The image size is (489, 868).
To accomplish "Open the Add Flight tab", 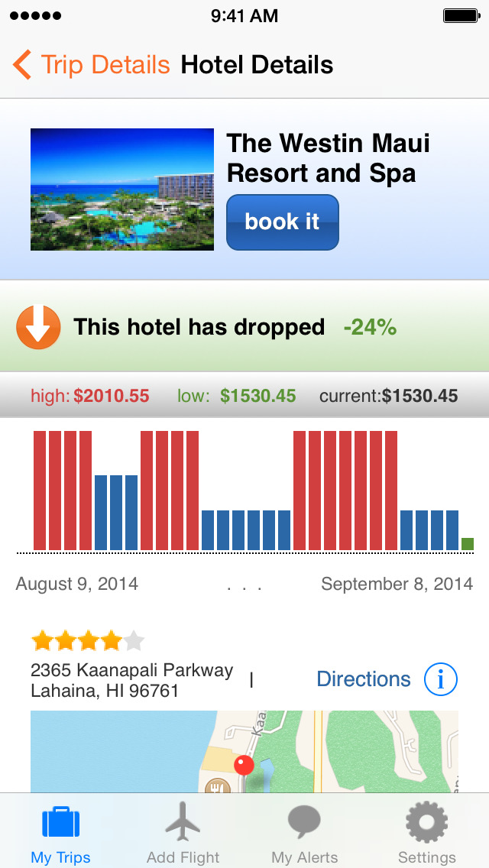I will pyautogui.click(x=183, y=833).
